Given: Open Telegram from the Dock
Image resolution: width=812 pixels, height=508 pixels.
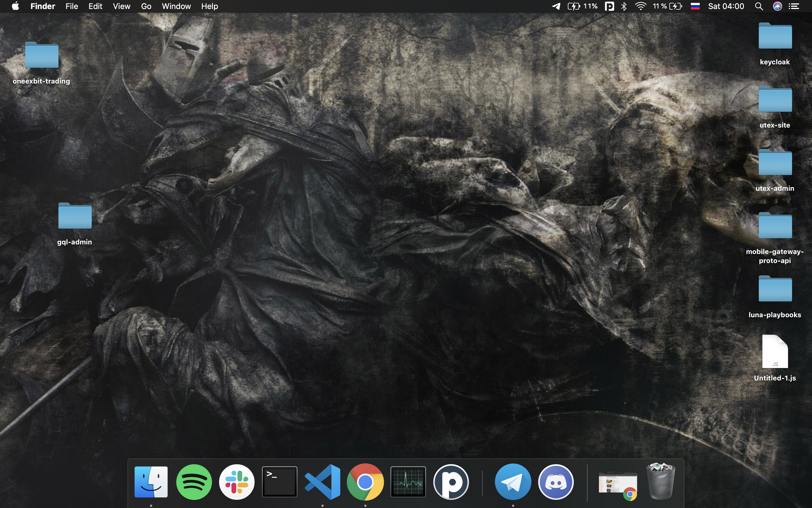Looking at the screenshot, I should pos(513,482).
